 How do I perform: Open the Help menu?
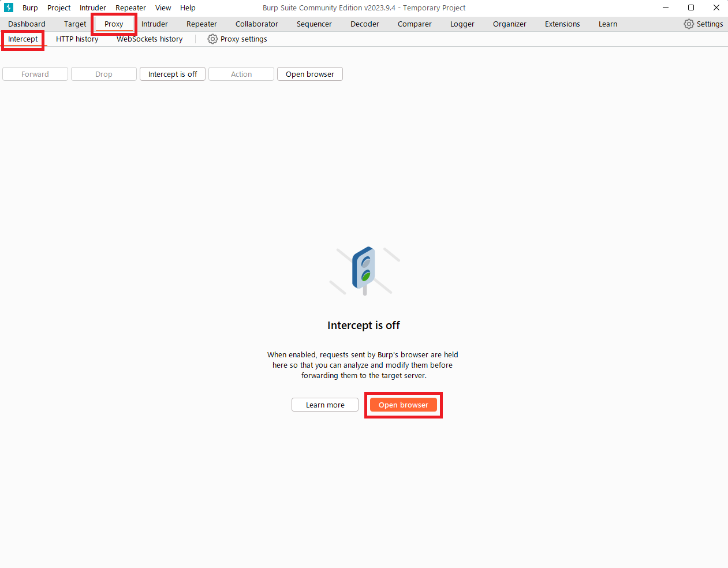(188, 8)
